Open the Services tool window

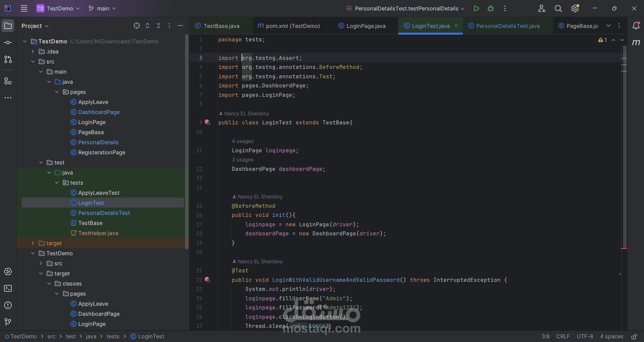(x=8, y=272)
